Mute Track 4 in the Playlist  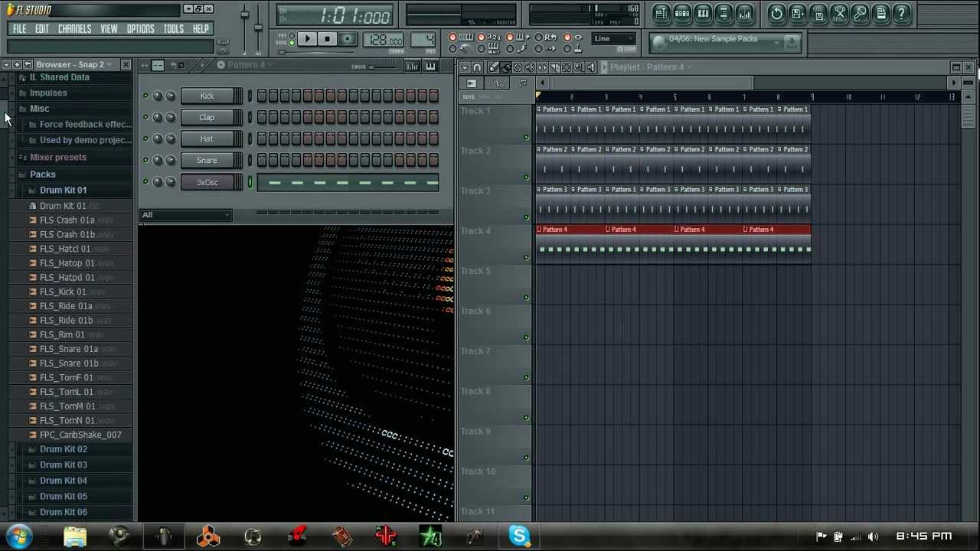526,258
